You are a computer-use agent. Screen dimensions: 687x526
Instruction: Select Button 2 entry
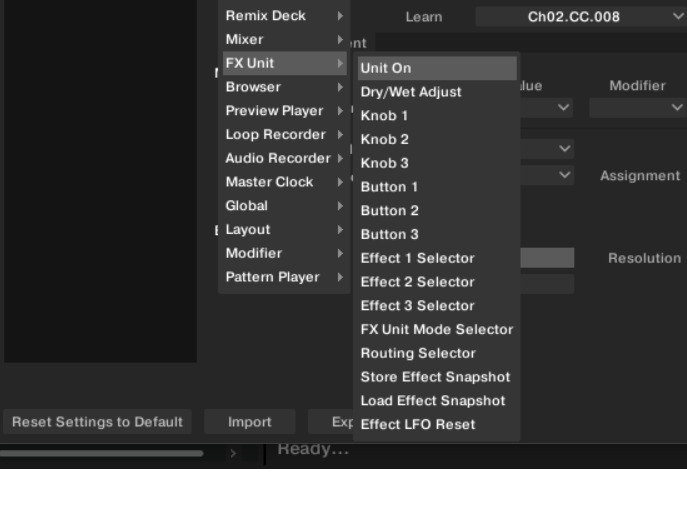click(x=437, y=211)
